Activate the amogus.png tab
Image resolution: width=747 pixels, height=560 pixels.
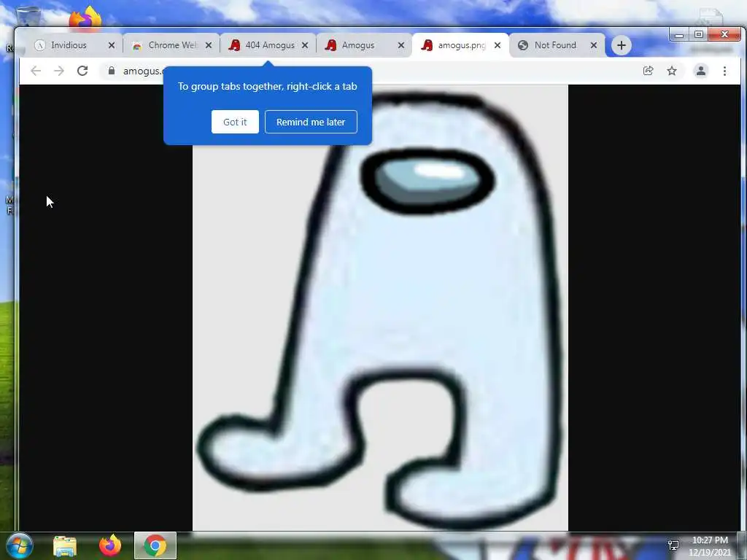pos(460,45)
